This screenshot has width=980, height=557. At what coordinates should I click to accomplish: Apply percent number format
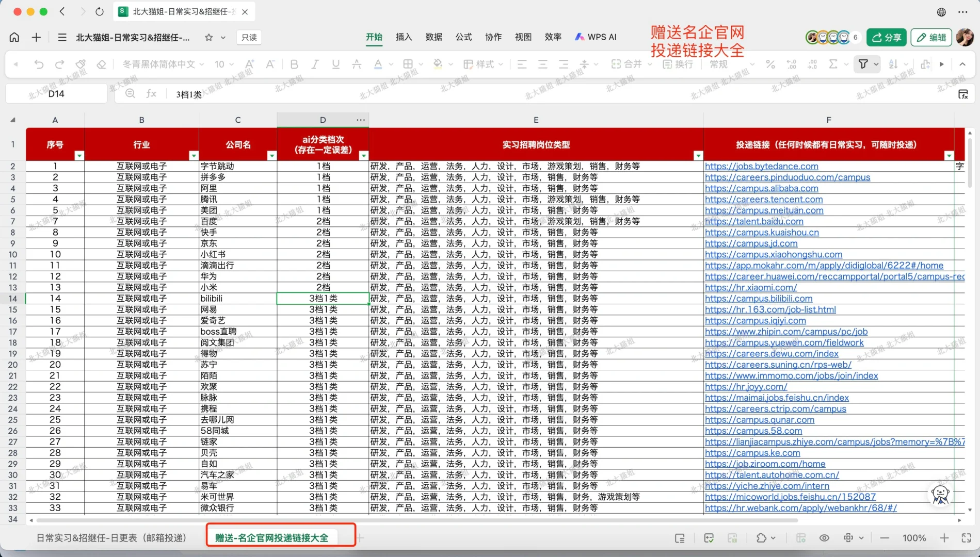point(770,64)
